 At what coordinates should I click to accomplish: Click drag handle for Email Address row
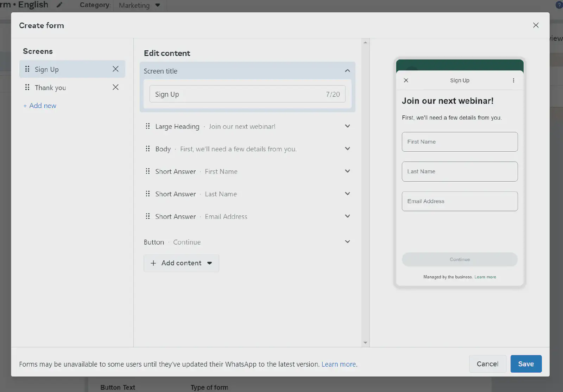[148, 216]
